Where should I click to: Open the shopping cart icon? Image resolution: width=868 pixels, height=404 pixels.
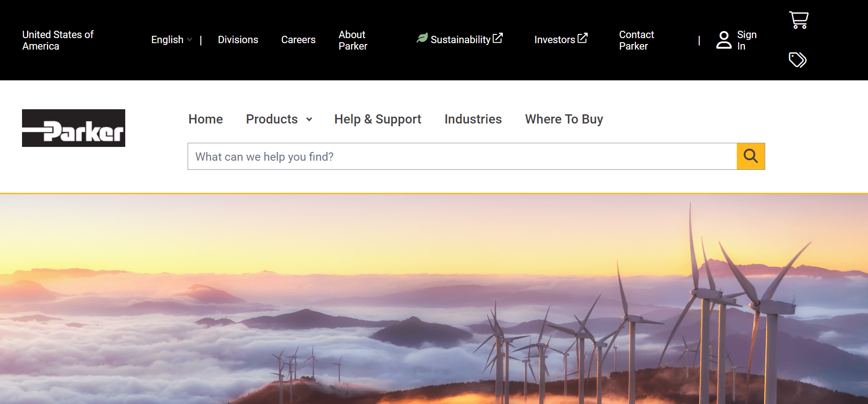pyautogui.click(x=799, y=20)
